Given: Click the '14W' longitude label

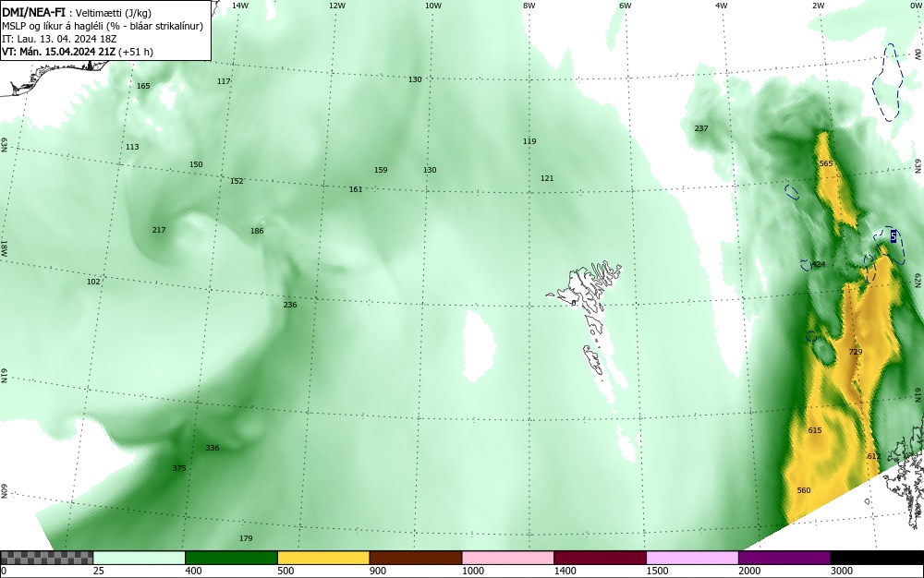Looking at the screenshot, I should (x=240, y=6).
